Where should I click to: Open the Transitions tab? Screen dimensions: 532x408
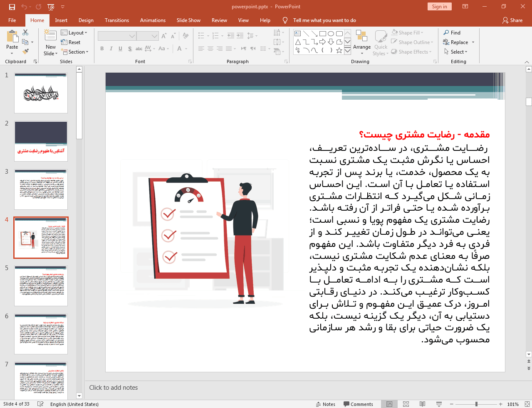tap(116, 20)
